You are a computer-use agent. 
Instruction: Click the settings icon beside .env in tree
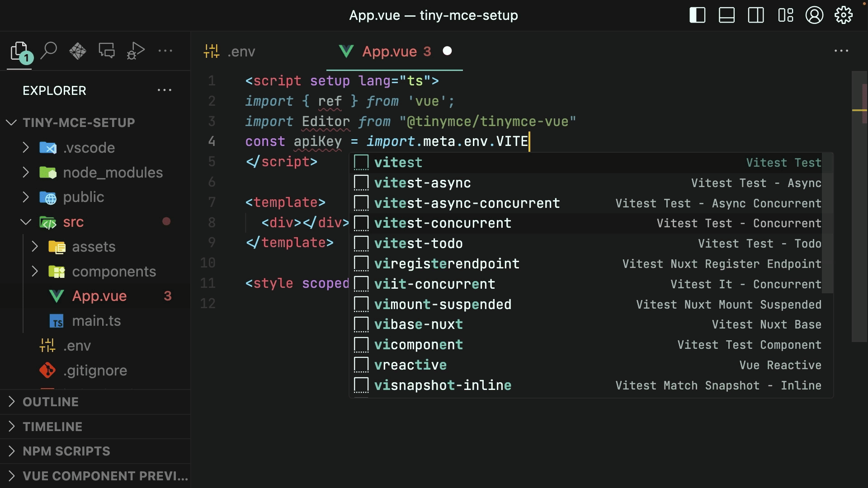47,346
